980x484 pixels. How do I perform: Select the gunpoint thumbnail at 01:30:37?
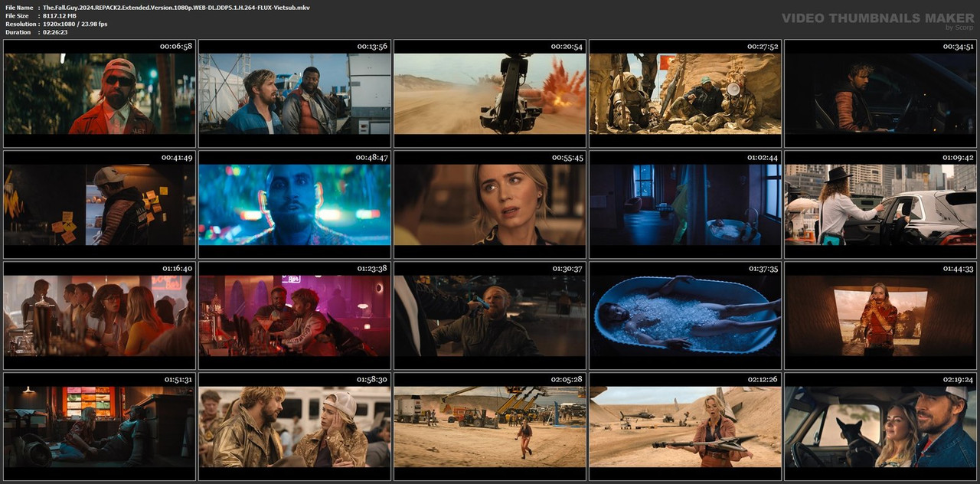pyautogui.click(x=490, y=315)
